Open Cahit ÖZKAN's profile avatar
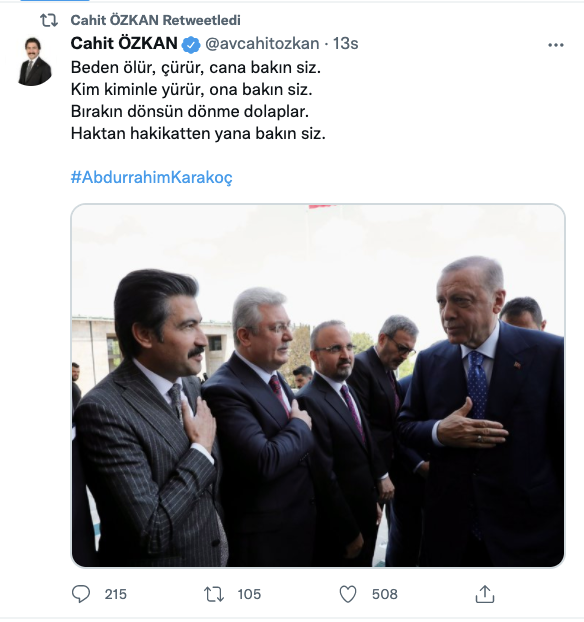 [x=35, y=61]
